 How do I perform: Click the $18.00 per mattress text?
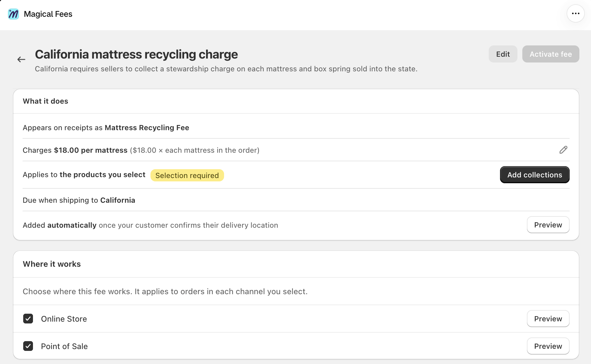point(91,150)
